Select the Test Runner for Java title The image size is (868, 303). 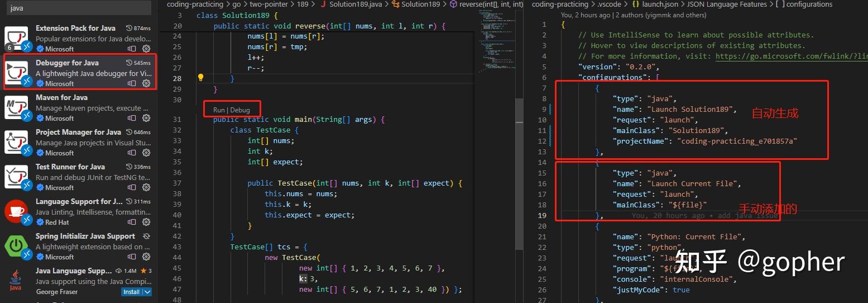[x=70, y=167]
